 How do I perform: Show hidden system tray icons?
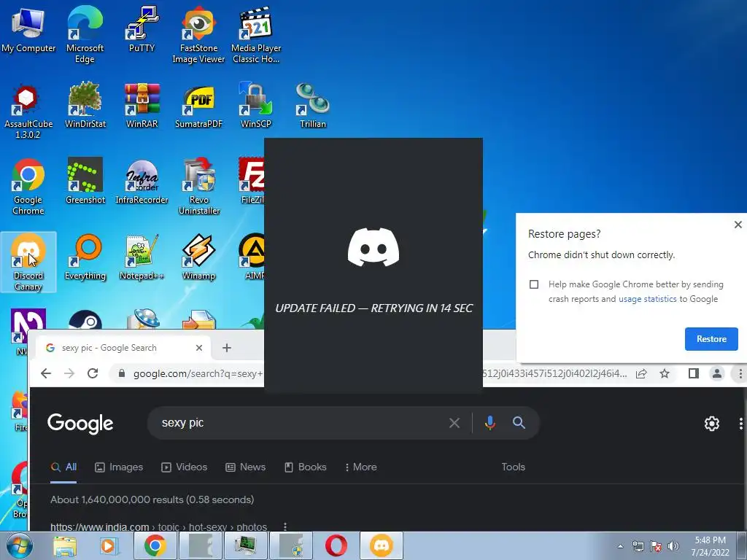(620, 546)
